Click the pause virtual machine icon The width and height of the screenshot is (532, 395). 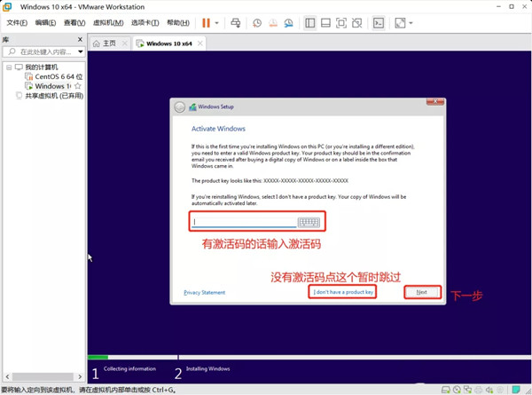(x=206, y=22)
